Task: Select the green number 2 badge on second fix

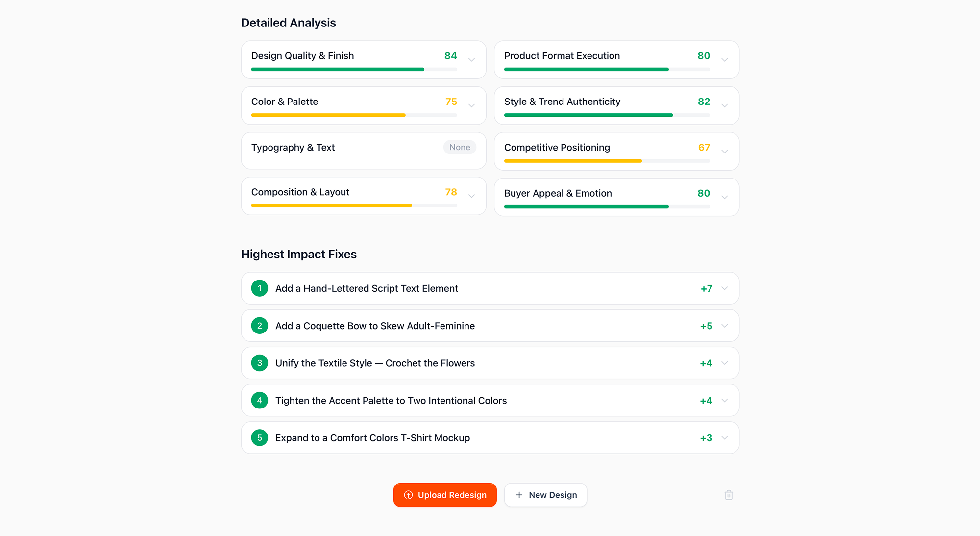Action: coord(259,325)
